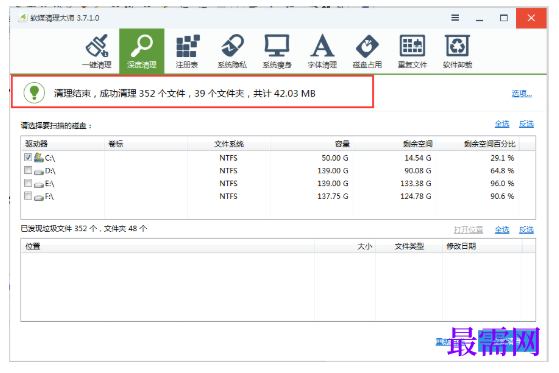559x373 pixels.
Task: Check the F:\ drive checkbox
Action: point(28,196)
